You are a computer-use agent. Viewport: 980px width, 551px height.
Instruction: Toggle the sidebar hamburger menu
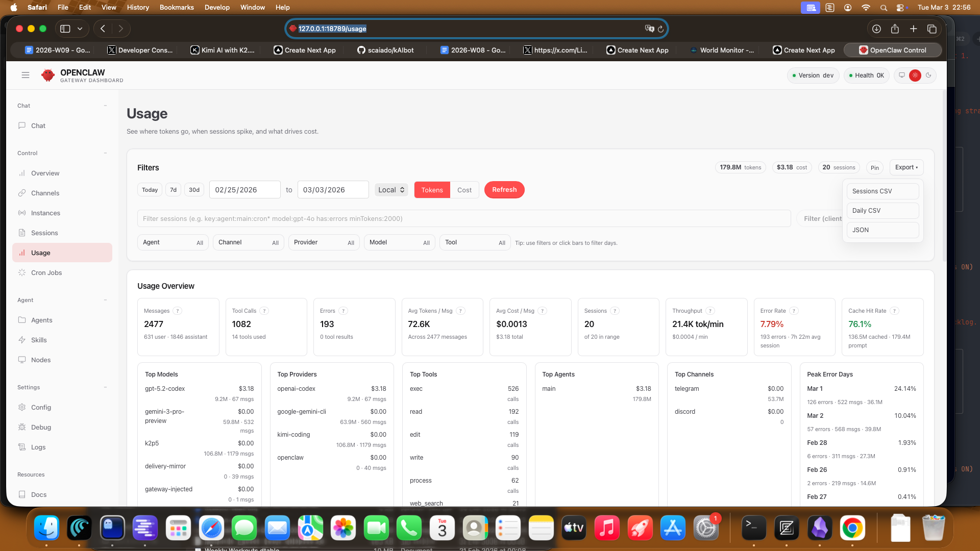pyautogui.click(x=26, y=76)
